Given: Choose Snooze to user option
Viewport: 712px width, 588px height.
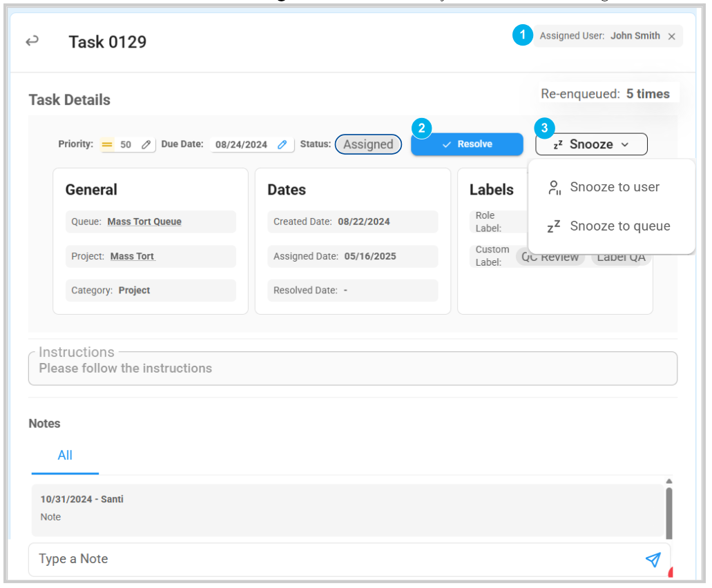Looking at the screenshot, I should pos(614,187).
